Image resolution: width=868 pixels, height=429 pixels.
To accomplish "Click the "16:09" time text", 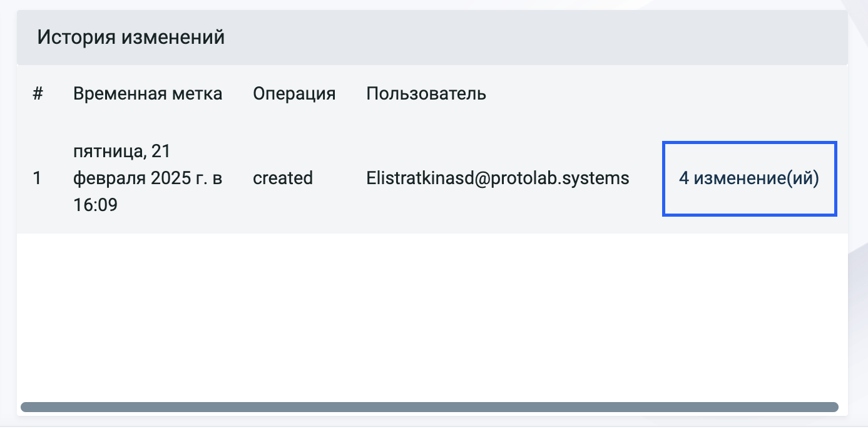I will (x=95, y=205).
